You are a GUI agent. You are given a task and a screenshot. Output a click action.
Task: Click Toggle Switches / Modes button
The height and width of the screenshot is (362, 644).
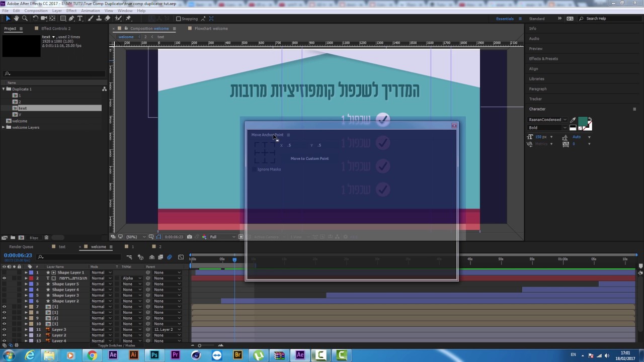(x=116, y=345)
